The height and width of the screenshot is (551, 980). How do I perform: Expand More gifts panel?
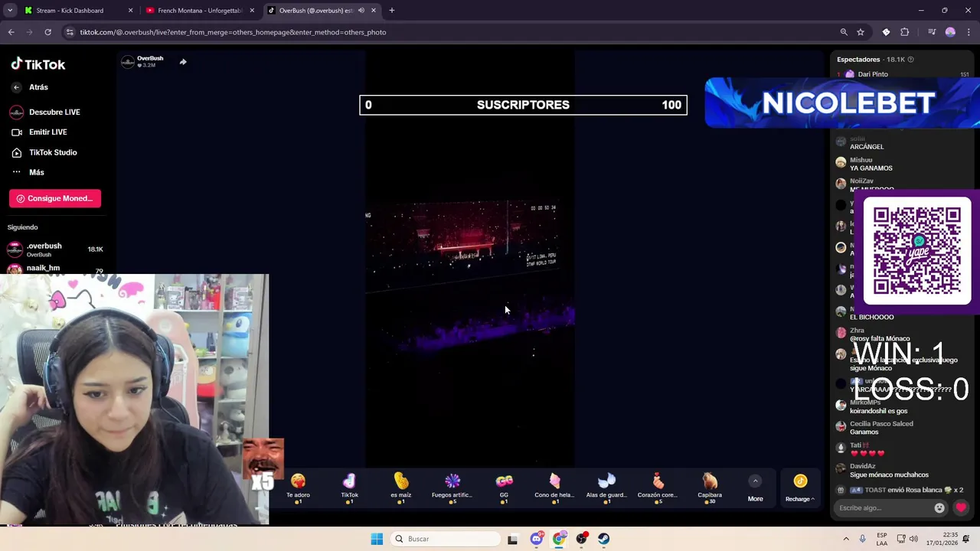click(x=755, y=487)
